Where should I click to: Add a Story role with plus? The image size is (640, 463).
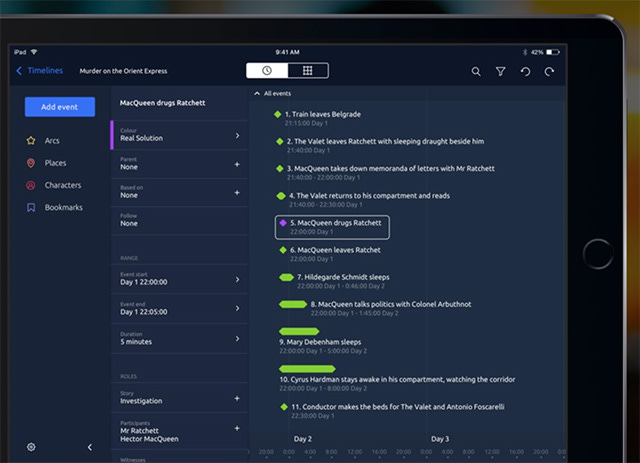coord(237,398)
